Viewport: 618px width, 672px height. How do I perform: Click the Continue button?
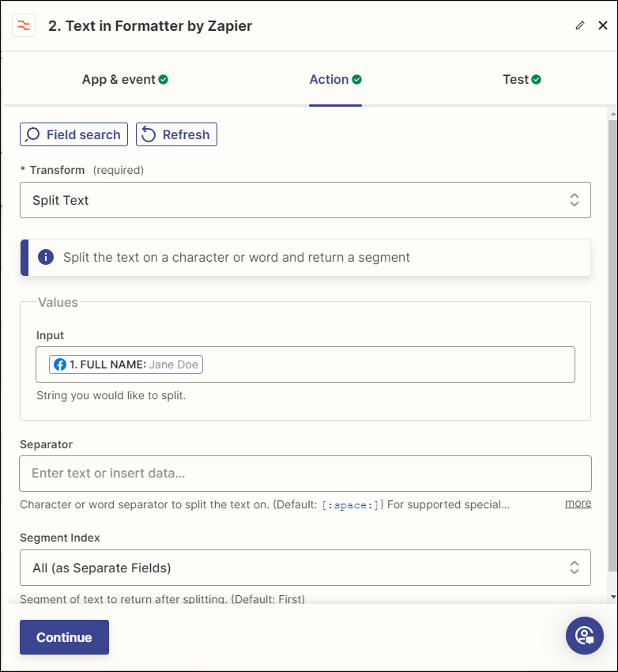pyautogui.click(x=64, y=637)
